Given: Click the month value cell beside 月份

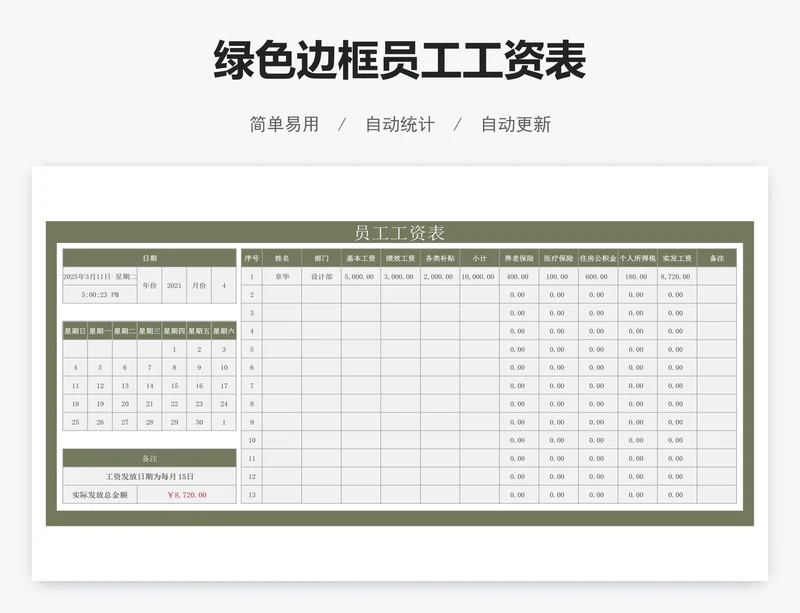Looking at the screenshot, I should point(223,285).
